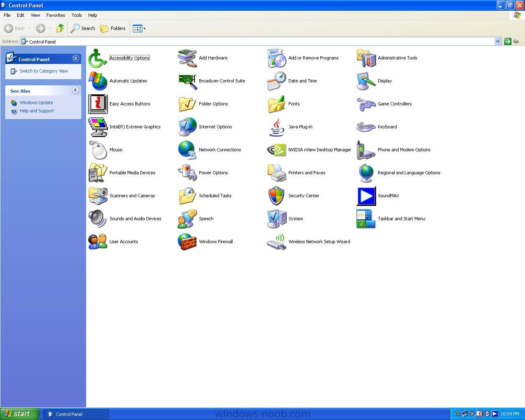
Task: Select the Game Controllers icon
Action: click(366, 104)
